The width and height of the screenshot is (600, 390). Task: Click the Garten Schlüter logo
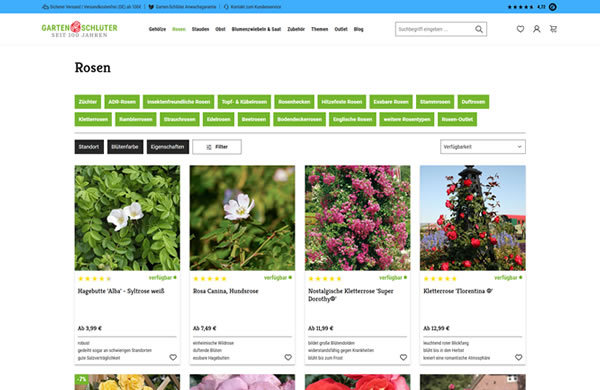pyautogui.click(x=80, y=29)
